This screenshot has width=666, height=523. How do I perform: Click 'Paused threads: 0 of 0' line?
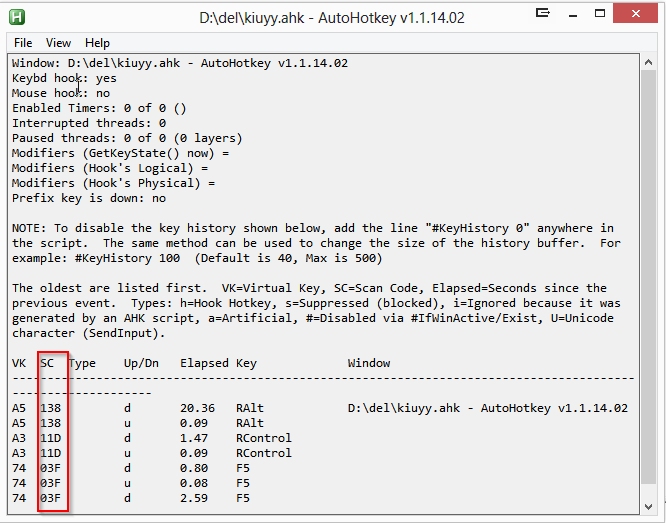tap(127, 139)
